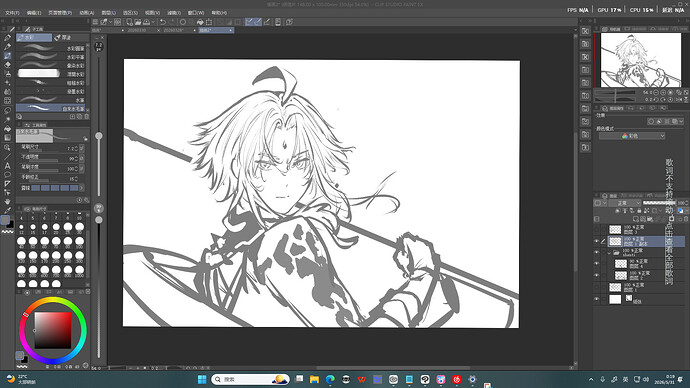Toggle visibility of layer 4

tap(597, 264)
